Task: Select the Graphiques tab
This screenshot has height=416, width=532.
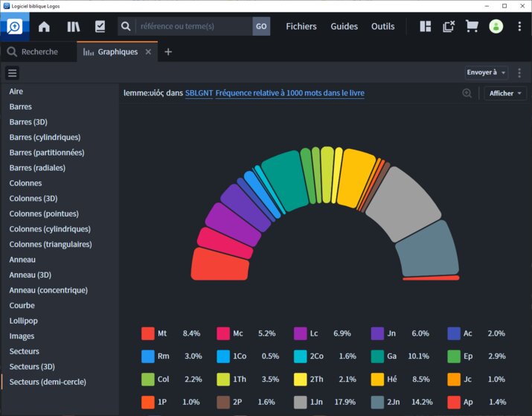Action: click(x=118, y=52)
